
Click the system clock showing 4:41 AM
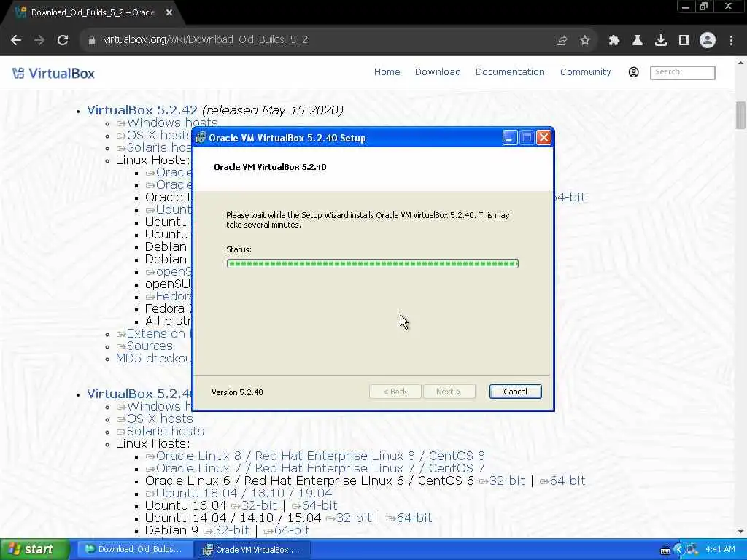click(x=720, y=550)
